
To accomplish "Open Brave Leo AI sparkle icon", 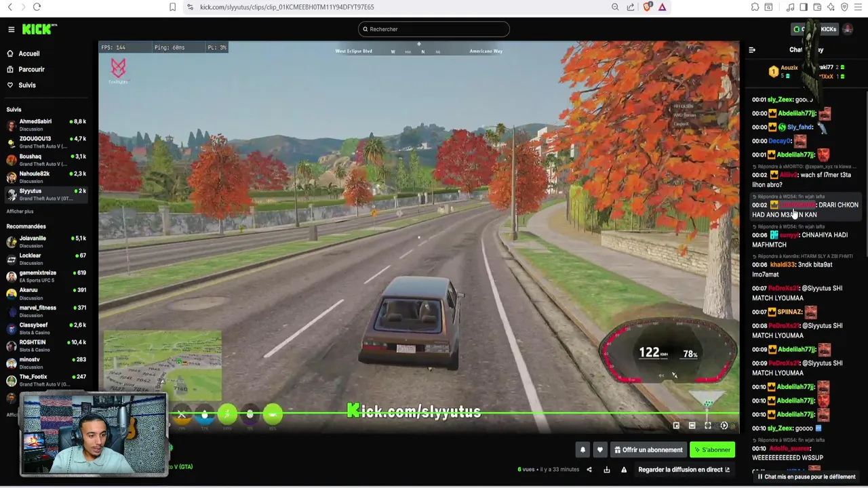I will [831, 7].
